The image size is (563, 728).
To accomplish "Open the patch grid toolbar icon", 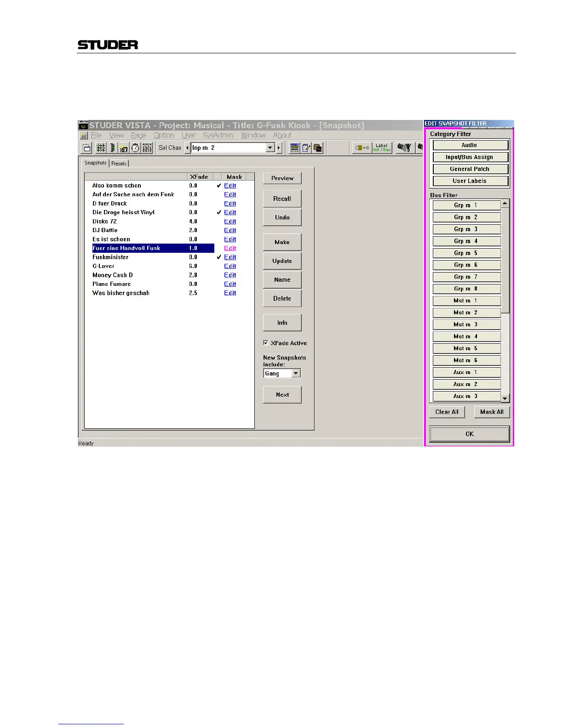I will (101, 148).
